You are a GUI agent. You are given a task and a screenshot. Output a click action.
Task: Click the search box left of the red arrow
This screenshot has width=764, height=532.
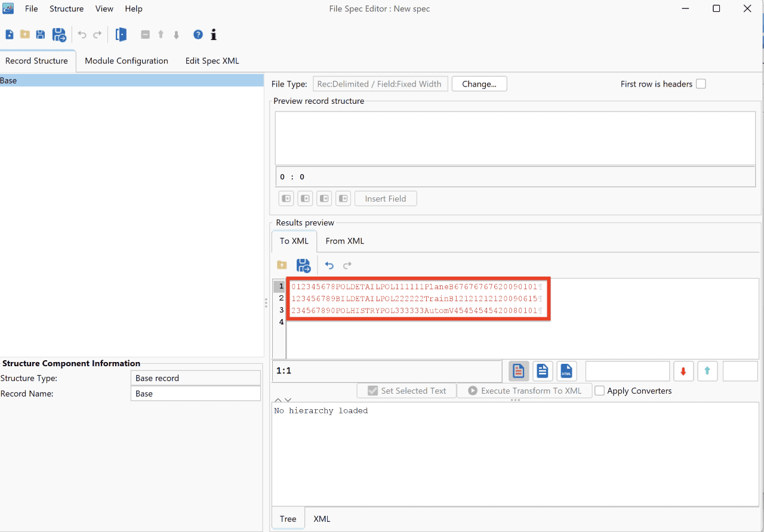pyautogui.click(x=627, y=371)
